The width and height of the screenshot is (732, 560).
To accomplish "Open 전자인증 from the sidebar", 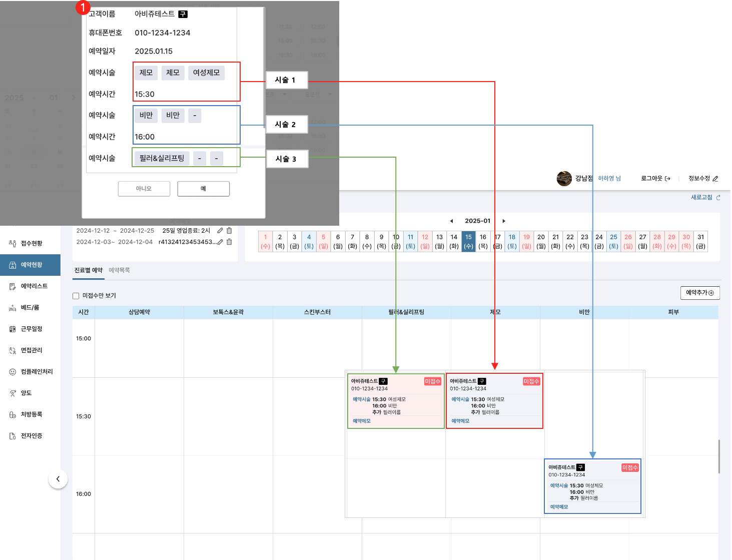I will 30,436.
